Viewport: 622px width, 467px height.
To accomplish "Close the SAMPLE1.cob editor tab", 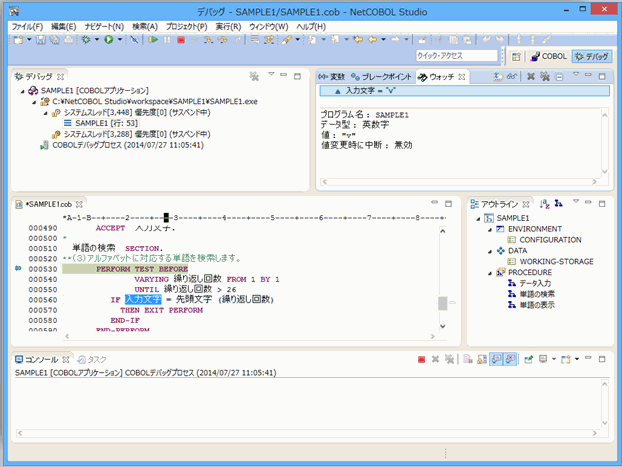I will tap(79, 204).
